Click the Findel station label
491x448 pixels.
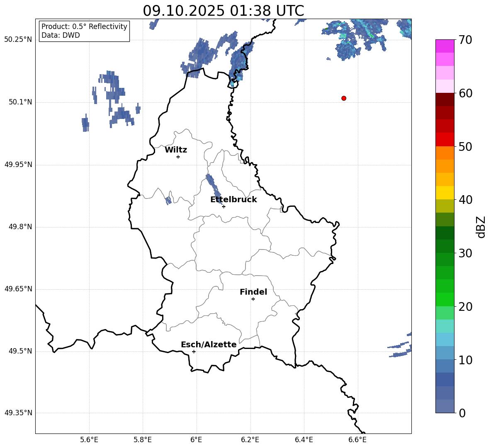coord(253,292)
